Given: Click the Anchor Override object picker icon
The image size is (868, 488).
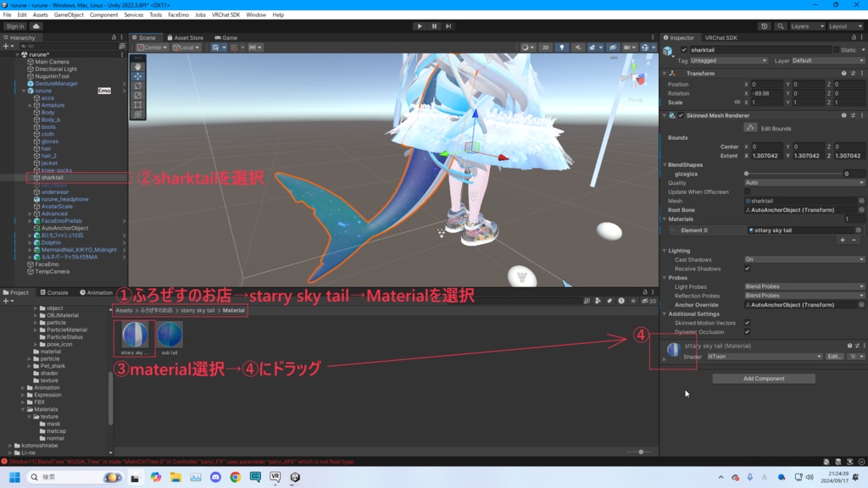Looking at the screenshot, I should 863,305.
